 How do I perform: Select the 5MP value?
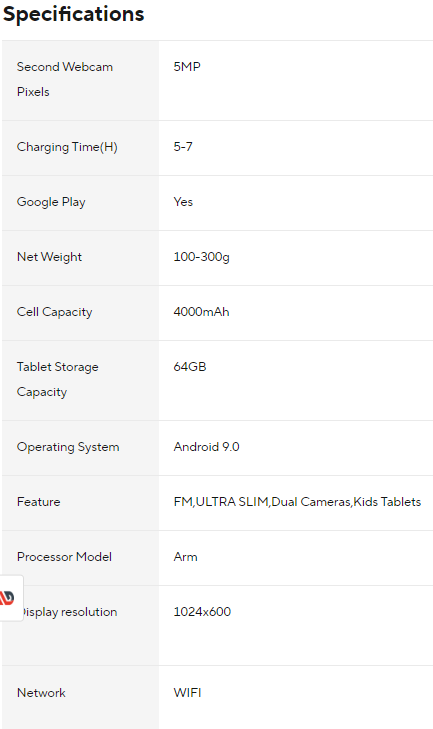click(x=187, y=66)
